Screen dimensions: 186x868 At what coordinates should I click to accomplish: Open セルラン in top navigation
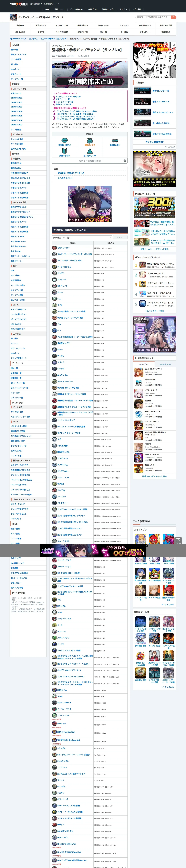coord(123,9)
